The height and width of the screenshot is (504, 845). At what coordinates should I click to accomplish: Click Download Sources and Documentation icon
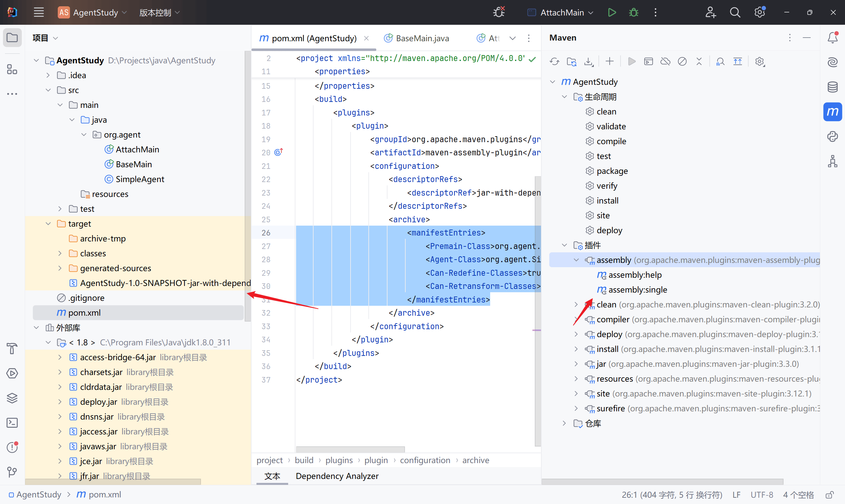(x=589, y=61)
